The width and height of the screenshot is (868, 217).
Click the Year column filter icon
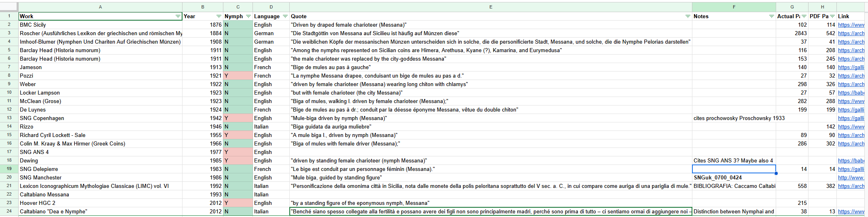click(219, 17)
